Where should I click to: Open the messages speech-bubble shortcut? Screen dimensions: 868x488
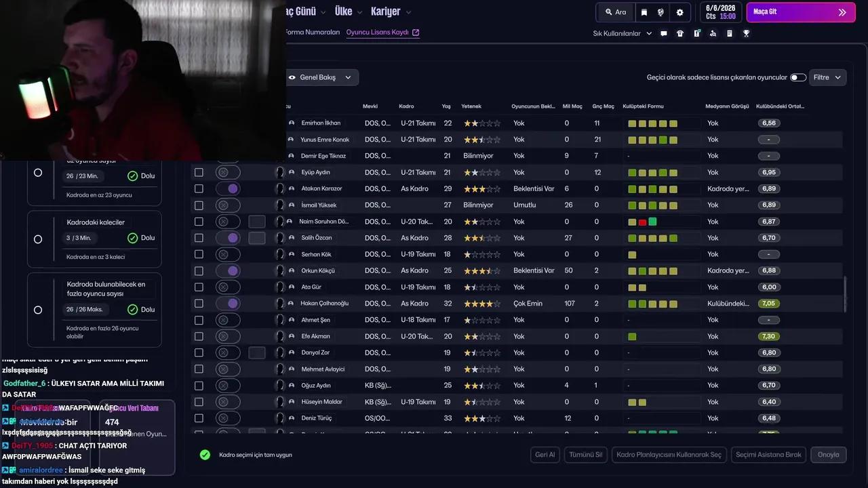664,33
